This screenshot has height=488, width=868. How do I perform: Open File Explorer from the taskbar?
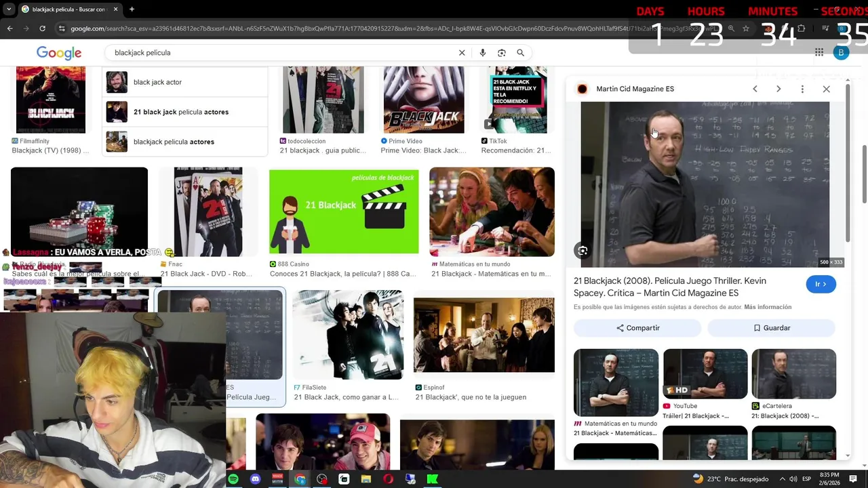(366, 479)
